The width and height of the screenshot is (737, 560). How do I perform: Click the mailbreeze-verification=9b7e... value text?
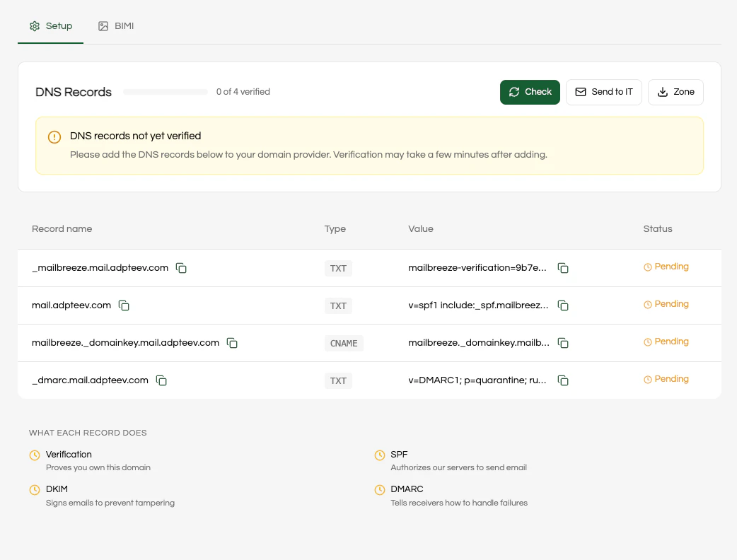[x=477, y=268]
